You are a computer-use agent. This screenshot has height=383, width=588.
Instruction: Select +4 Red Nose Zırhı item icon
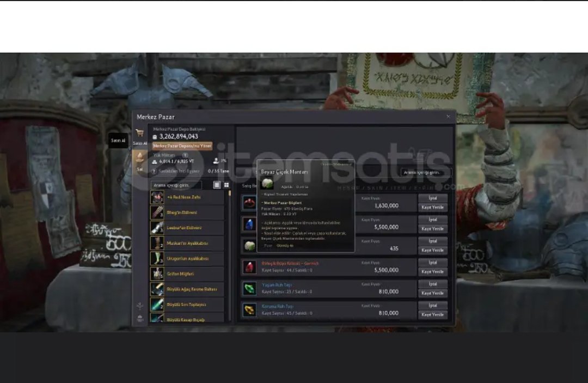pyautogui.click(x=157, y=197)
